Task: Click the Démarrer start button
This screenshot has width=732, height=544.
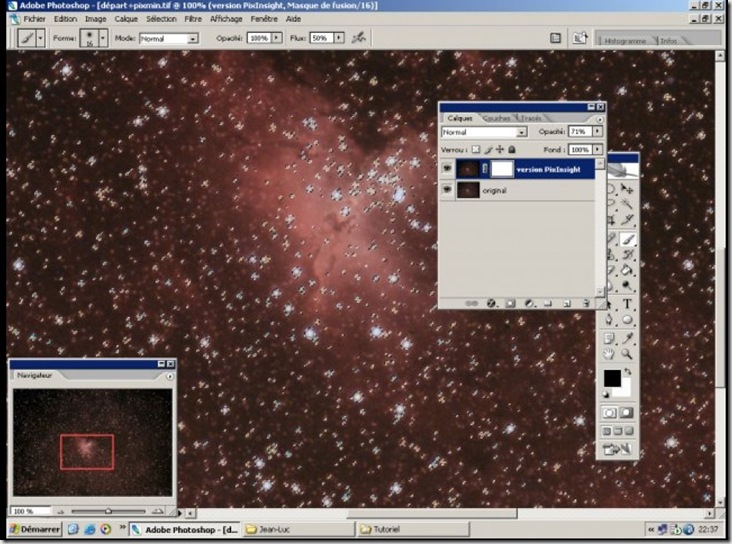Action: (x=35, y=529)
